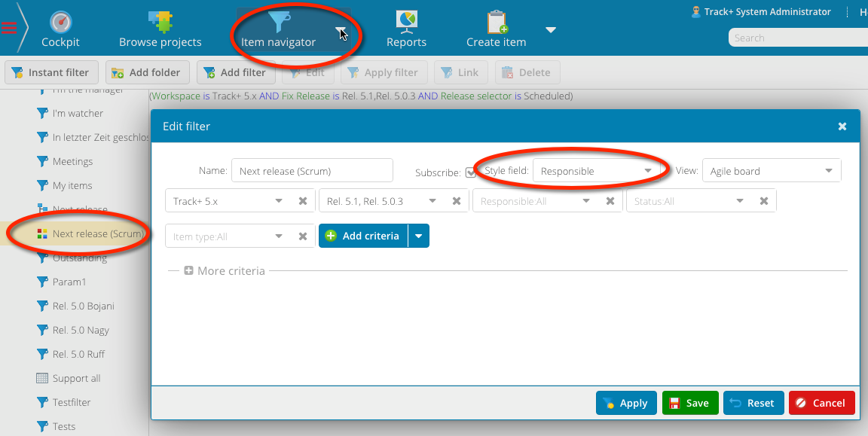Open the Cockpit dashboard icon

point(60,22)
